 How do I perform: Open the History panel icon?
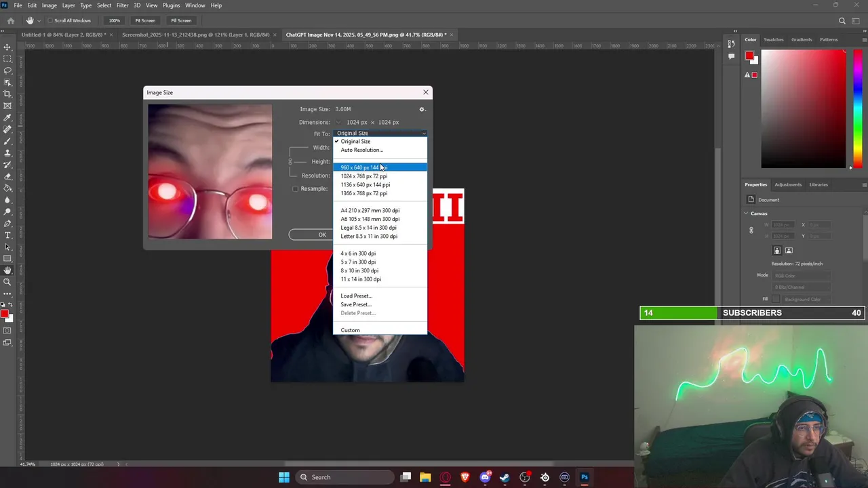[x=731, y=44]
